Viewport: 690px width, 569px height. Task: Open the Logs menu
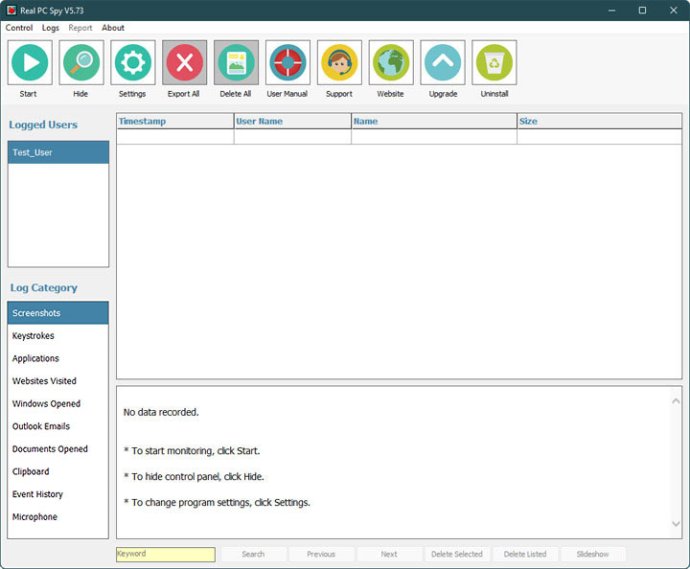tap(50, 28)
